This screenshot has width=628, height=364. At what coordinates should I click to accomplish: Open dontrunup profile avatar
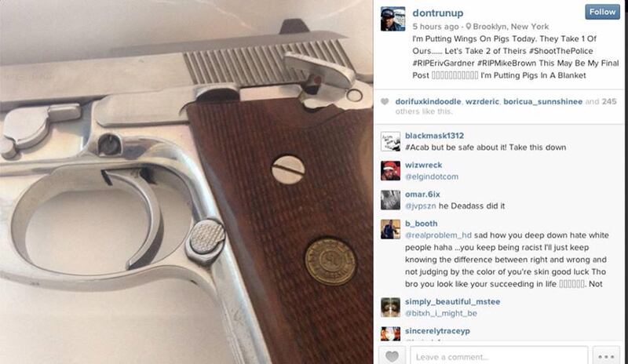coord(392,19)
